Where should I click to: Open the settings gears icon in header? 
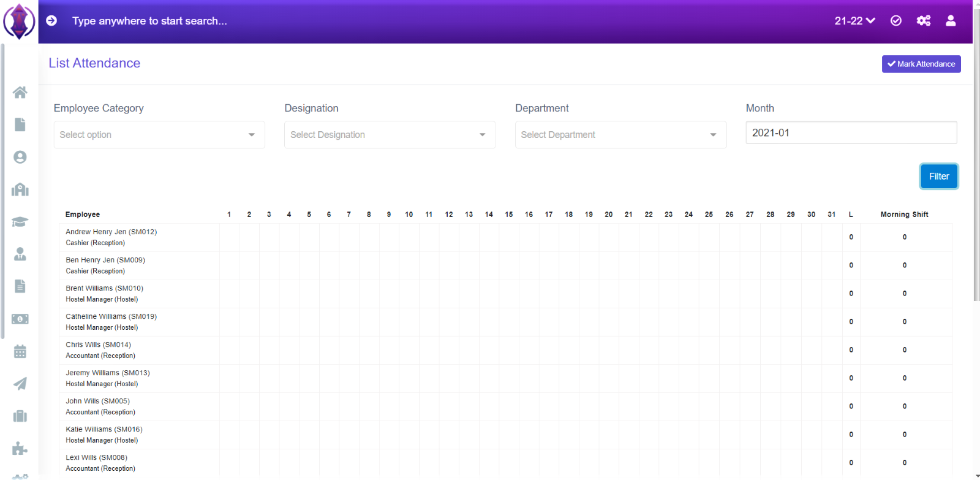(x=924, y=21)
